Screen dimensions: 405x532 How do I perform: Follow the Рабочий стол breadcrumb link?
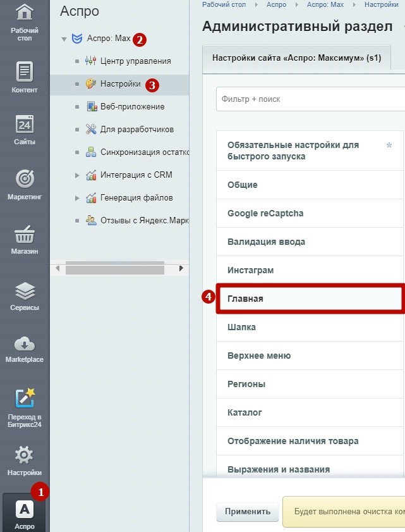coord(224,5)
